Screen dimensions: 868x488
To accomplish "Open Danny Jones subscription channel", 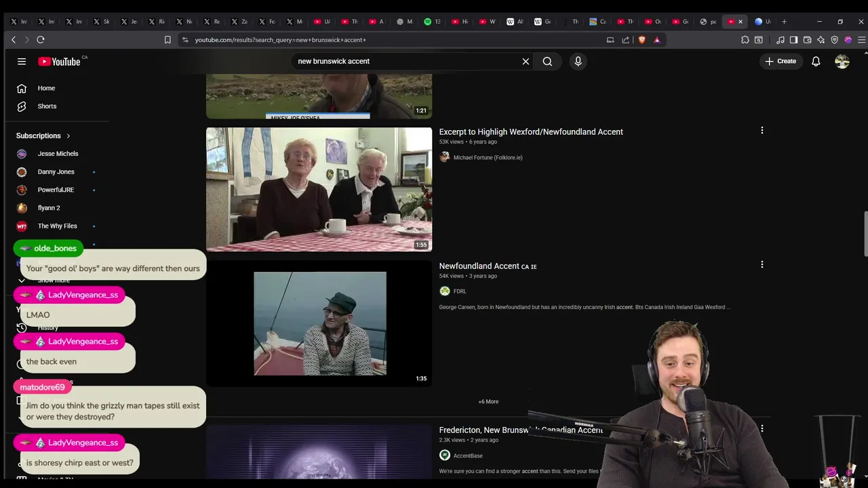I will (57, 171).
